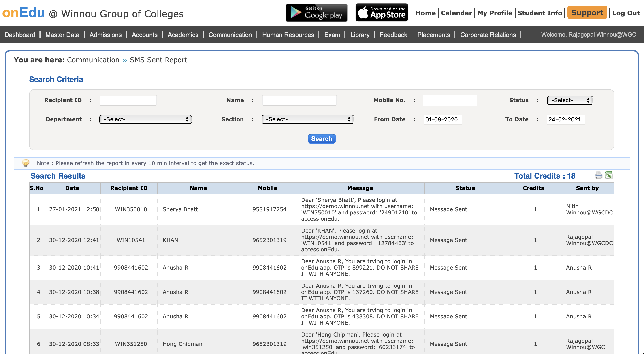Click the orange Support button
Screen dimensions: 644x354
[587, 13]
